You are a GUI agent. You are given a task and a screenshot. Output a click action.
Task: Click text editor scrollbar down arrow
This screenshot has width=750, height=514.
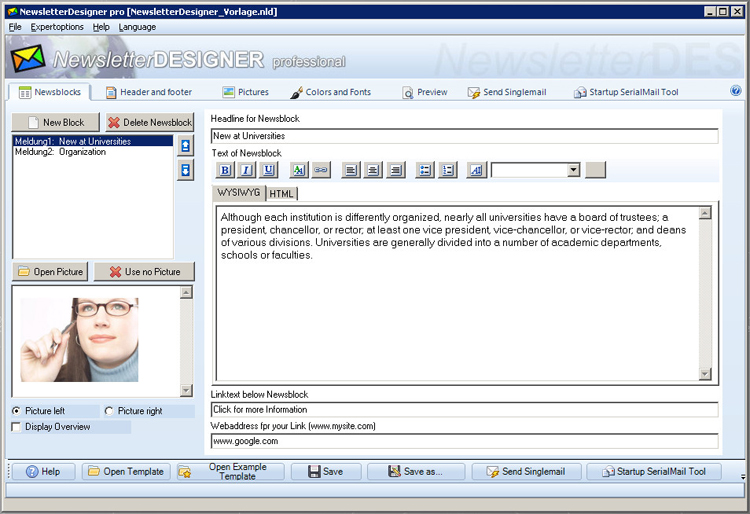click(x=705, y=374)
